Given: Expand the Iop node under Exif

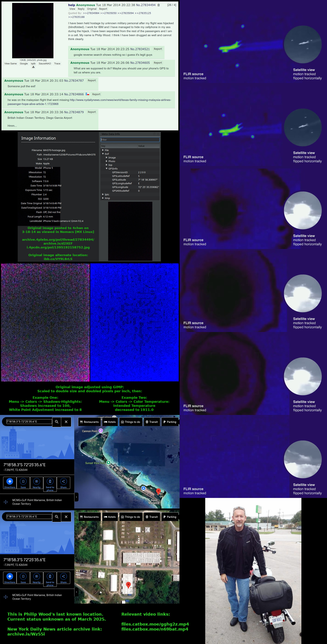Looking at the screenshot, I should (107, 165).
